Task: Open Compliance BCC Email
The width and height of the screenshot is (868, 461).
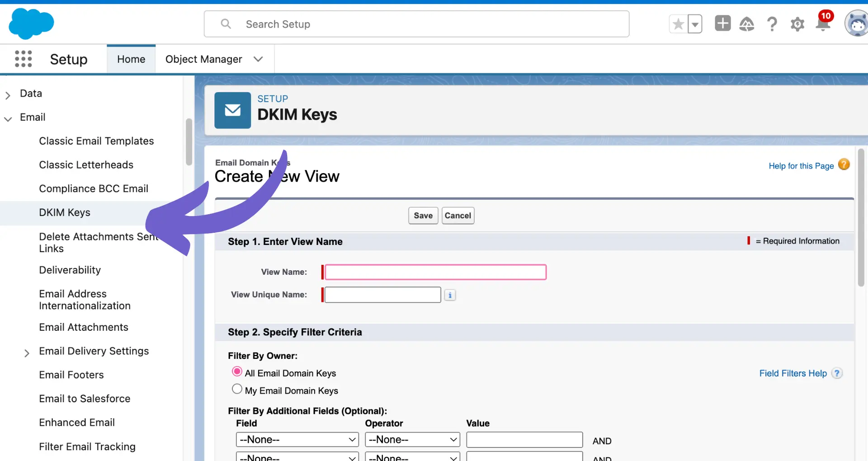Action: pos(94,188)
